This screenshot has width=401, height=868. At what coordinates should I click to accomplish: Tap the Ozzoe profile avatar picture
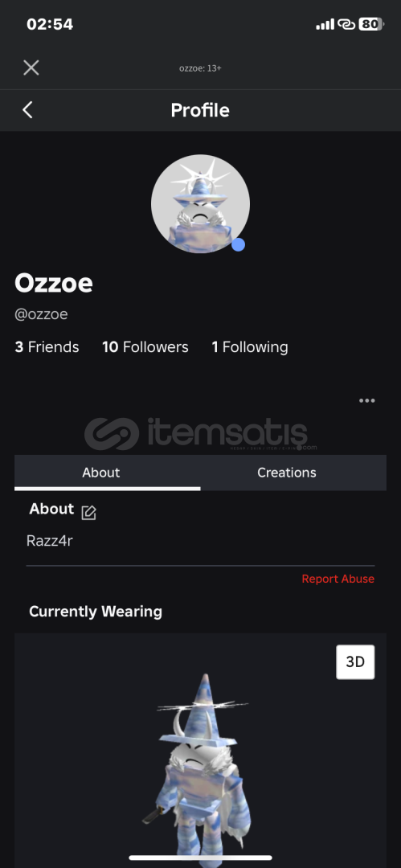coord(201,203)
